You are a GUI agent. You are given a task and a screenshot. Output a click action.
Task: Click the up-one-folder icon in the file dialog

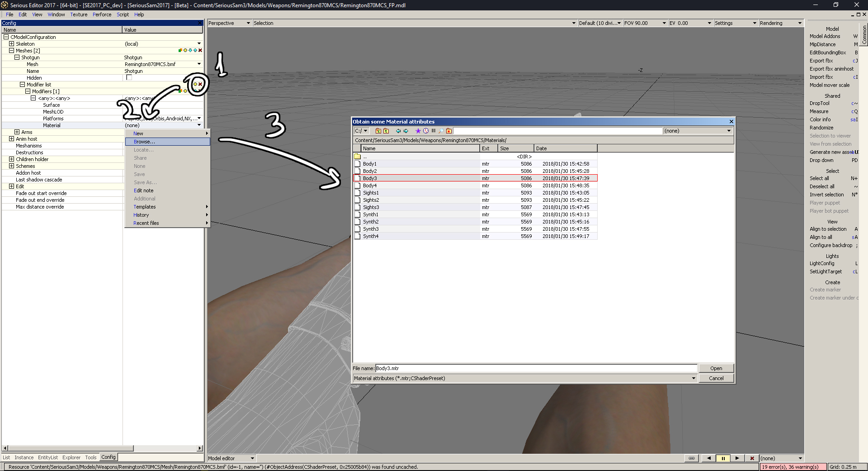[386, 131]
